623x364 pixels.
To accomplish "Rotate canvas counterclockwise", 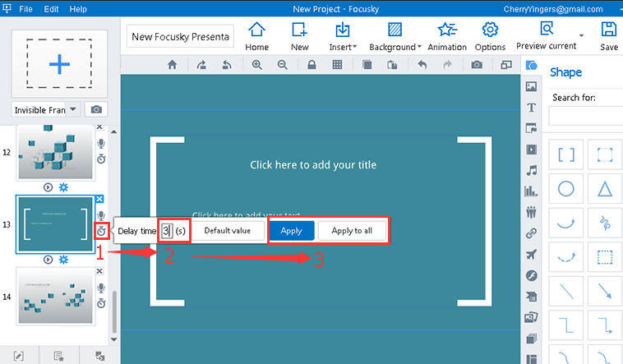I will [227, 65].
